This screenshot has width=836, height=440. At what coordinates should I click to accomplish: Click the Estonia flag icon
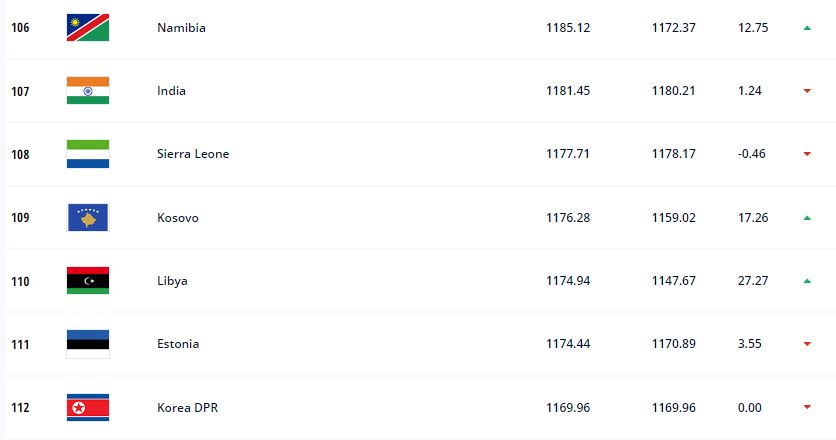(88, 344)
